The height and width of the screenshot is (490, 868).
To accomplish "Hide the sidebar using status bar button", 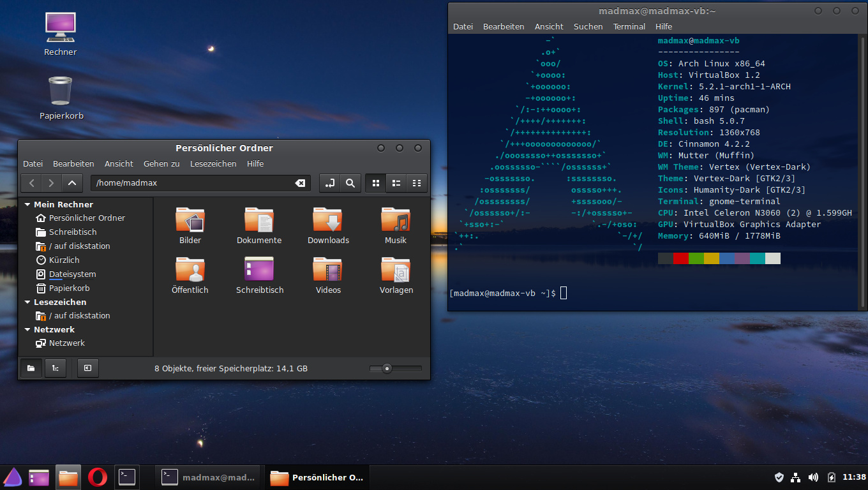I will tap(88, 368).
